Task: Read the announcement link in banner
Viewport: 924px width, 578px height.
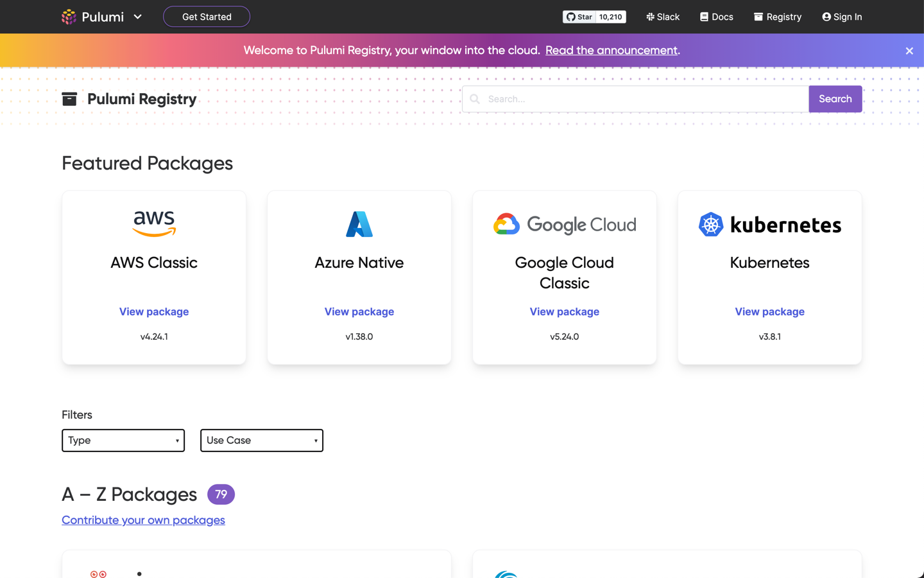Action: (612, 50)
